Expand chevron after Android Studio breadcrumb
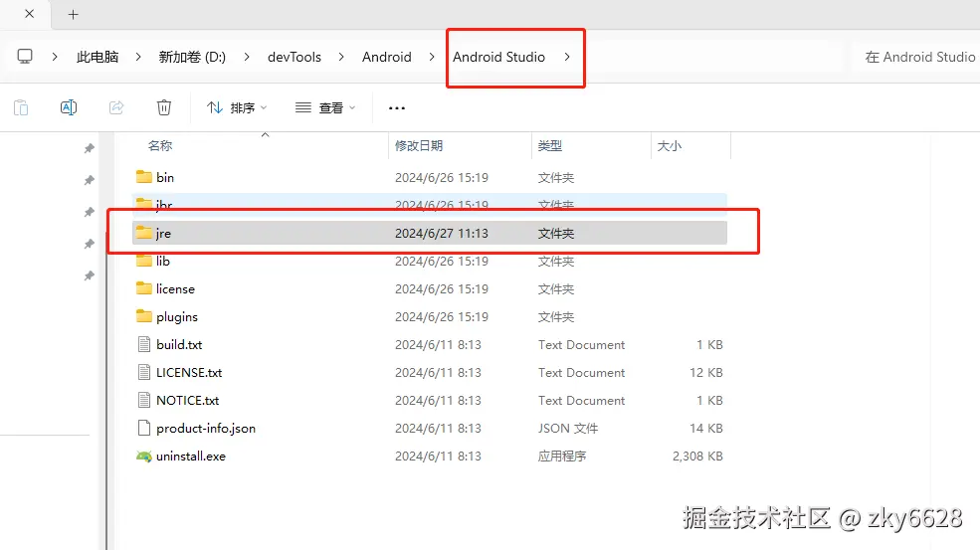The width and height of the screenshot is (980, 550). coord(567,57)
